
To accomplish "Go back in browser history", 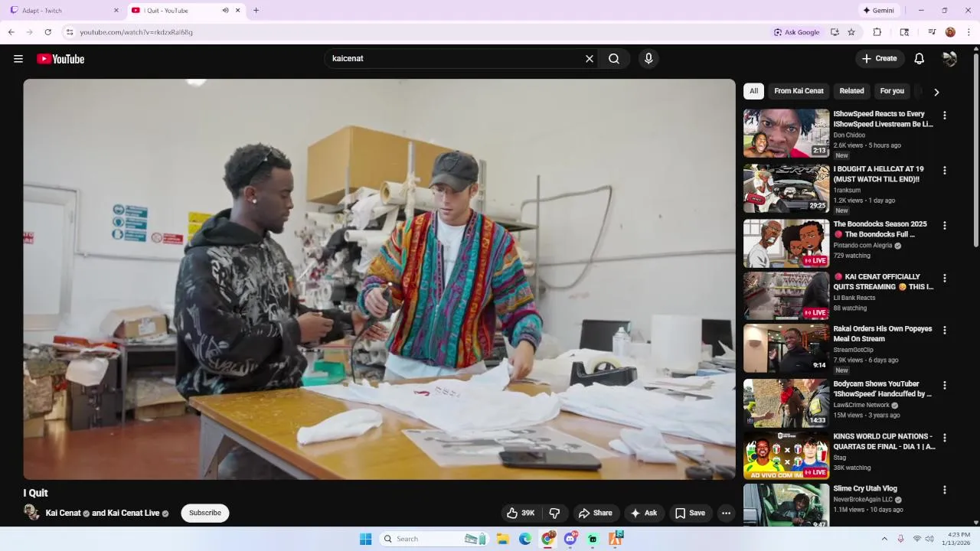I will (x=11, y=32).
